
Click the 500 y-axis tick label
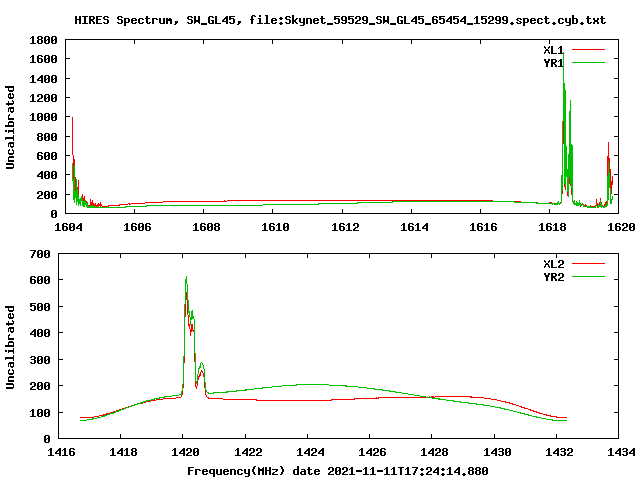point(40,307)
